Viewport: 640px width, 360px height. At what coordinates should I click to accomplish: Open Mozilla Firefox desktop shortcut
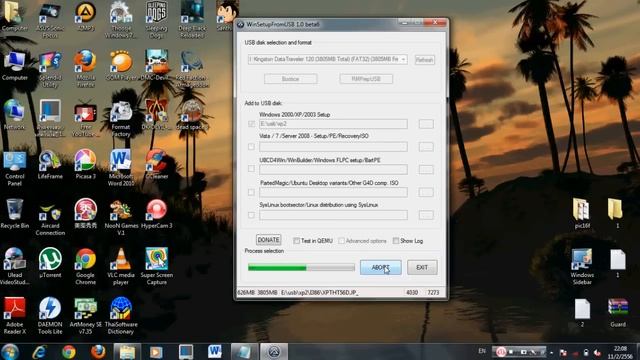[85, 69]
